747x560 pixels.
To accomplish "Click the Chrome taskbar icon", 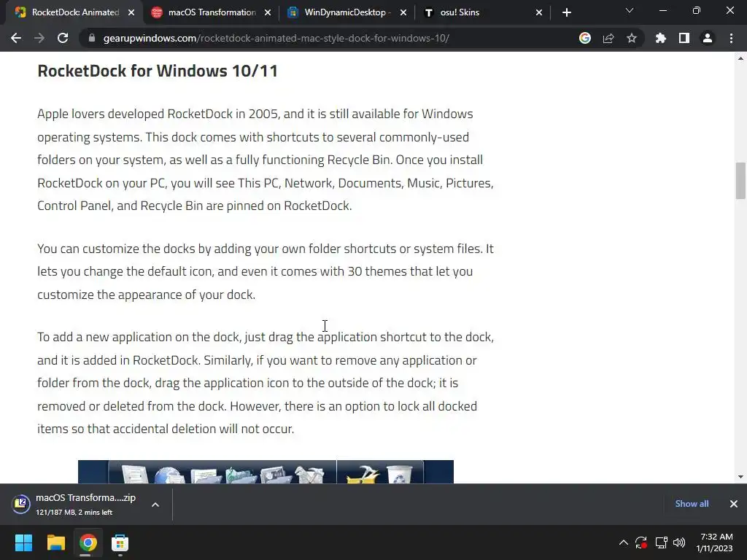I will pos(88,542).
